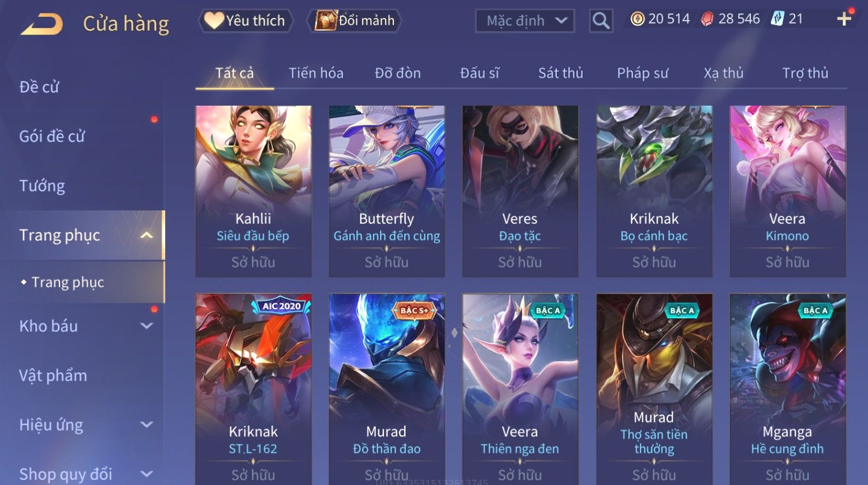
Task: Tap the plus icon to add currency
Action: pyautogui.click(x=844, y=19)
